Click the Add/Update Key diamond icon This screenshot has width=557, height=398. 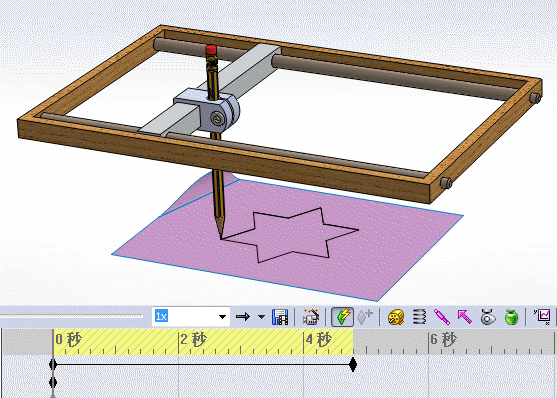pyautogui.click(x=365, y=317)
